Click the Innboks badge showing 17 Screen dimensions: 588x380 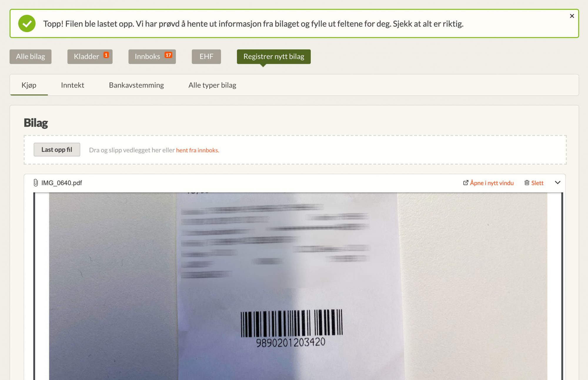click(168, 55)
